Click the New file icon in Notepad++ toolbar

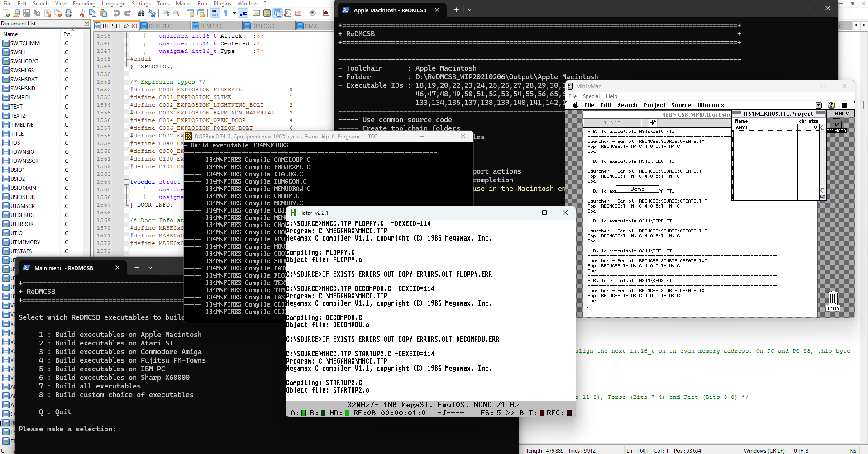6,13
